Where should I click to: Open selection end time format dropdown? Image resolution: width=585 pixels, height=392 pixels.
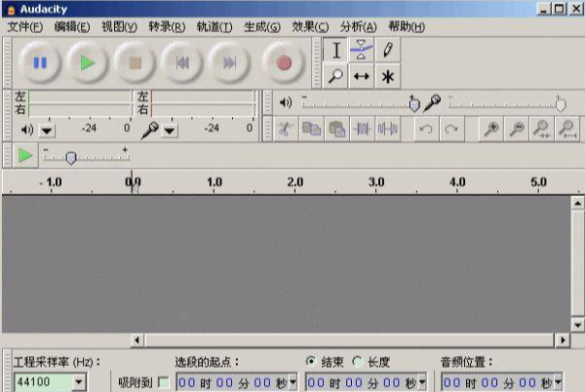pos(422,382)
